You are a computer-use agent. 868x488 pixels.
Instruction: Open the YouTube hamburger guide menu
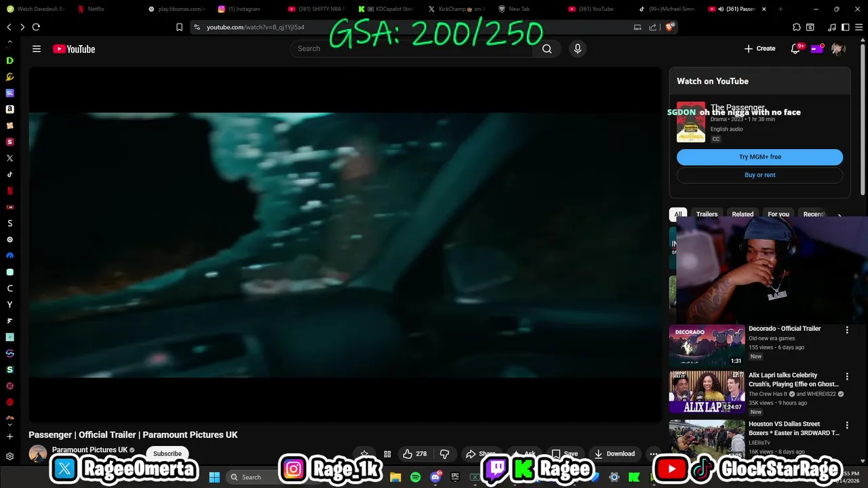click(x=37, y=49)
